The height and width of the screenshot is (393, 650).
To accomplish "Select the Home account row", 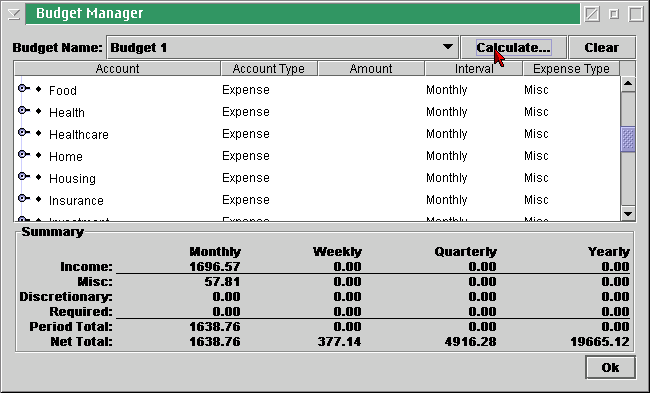I will (x=317, y=156).
